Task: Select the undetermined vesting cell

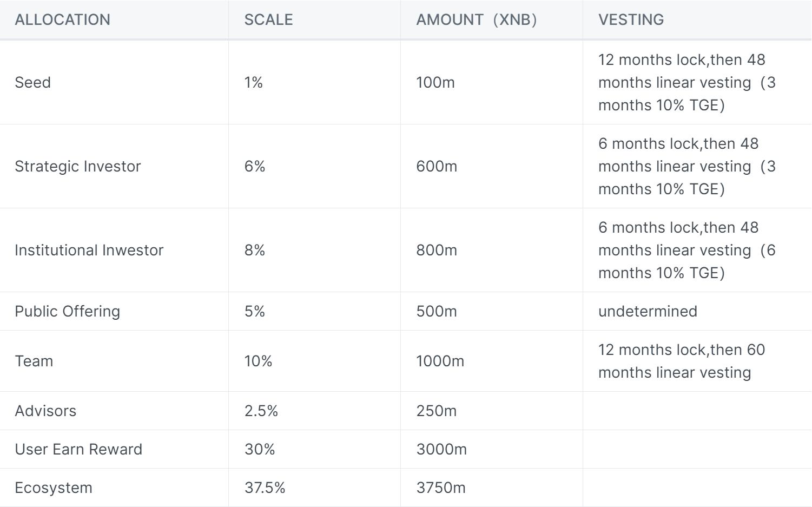Action: click(x=648, y=312)
